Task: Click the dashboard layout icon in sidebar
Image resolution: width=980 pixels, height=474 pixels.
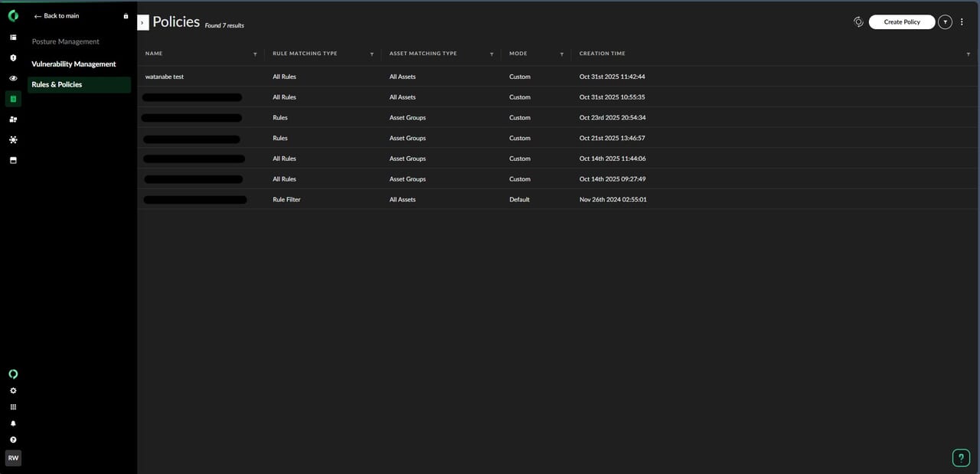Action: [13, 37]
